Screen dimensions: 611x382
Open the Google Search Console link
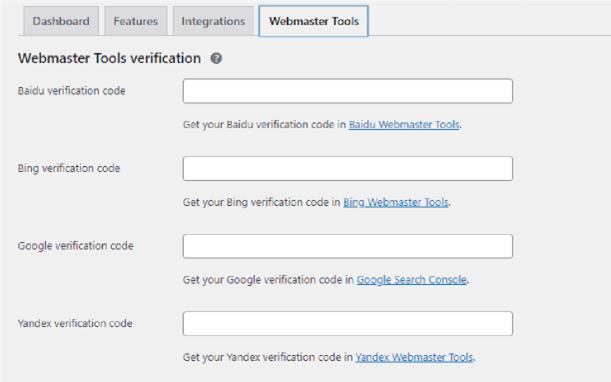coord(411,280)
